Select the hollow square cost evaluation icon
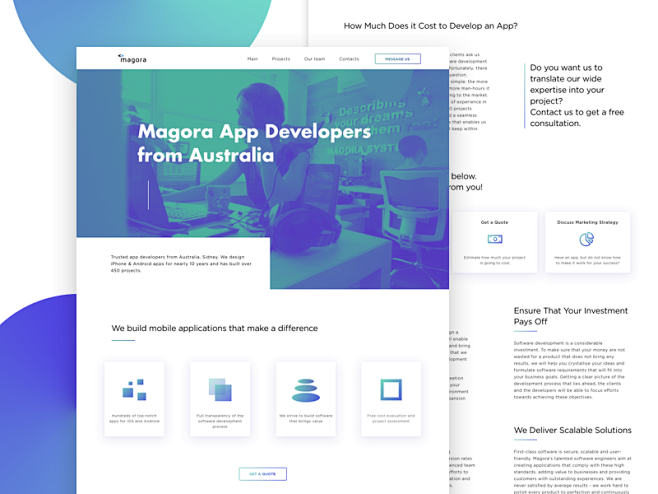The width and height of the screenshot is (658, 494). coord(391,389)
